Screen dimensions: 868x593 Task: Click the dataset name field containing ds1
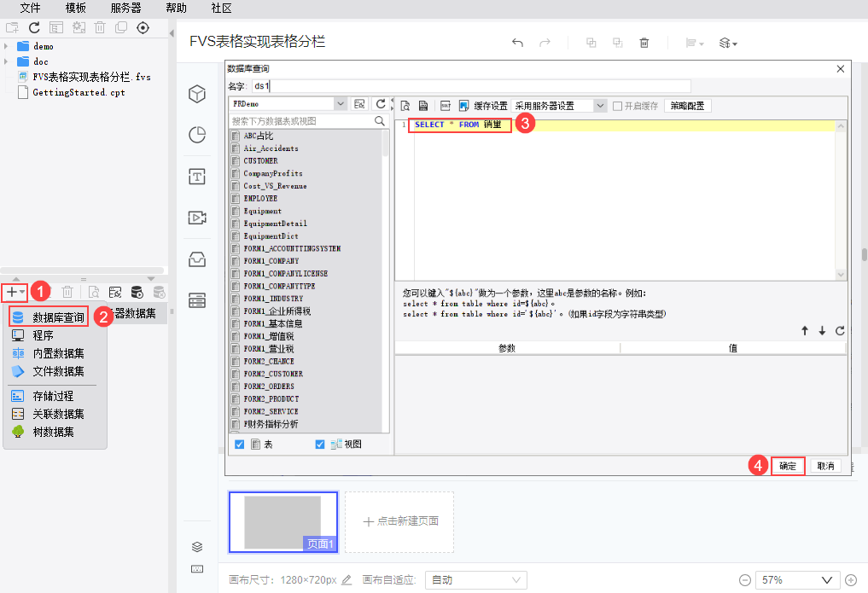pos(472,85)
